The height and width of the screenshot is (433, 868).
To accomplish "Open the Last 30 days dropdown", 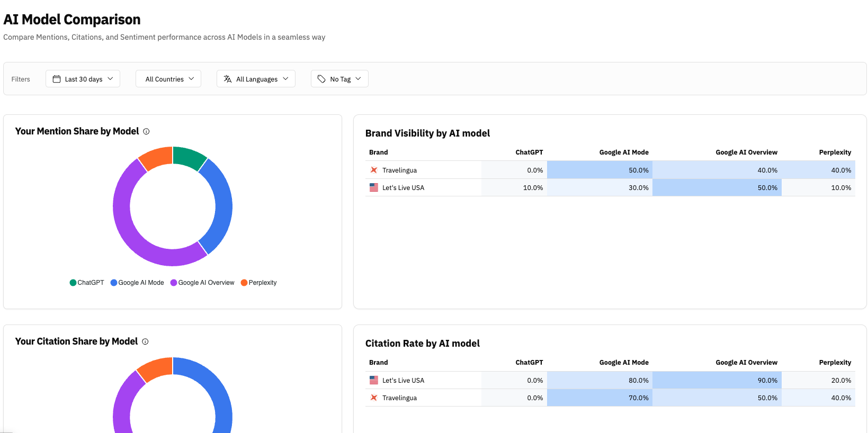I will (83, 79).
